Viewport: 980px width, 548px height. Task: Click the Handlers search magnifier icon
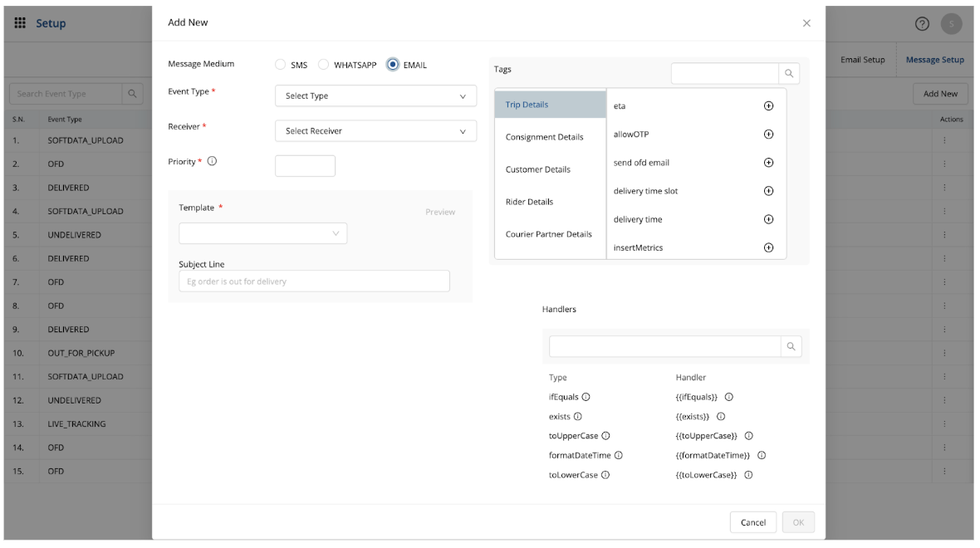(x=791, y=346)
